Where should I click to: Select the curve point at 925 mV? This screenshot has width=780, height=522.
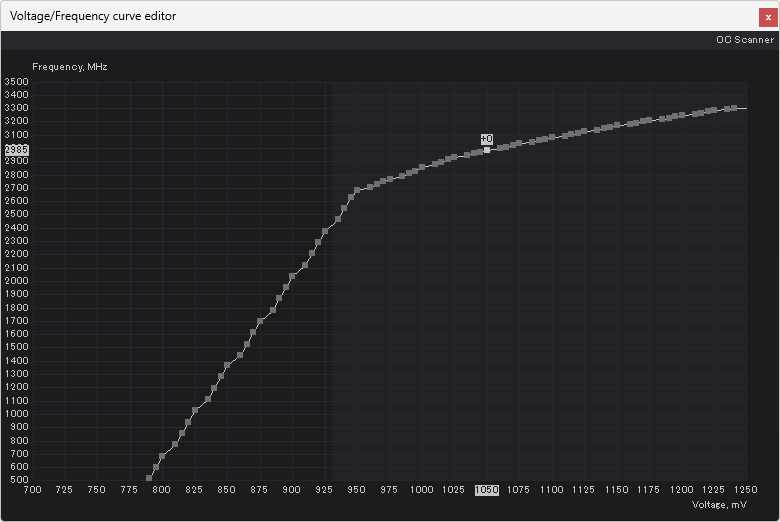tap(325, 231)
